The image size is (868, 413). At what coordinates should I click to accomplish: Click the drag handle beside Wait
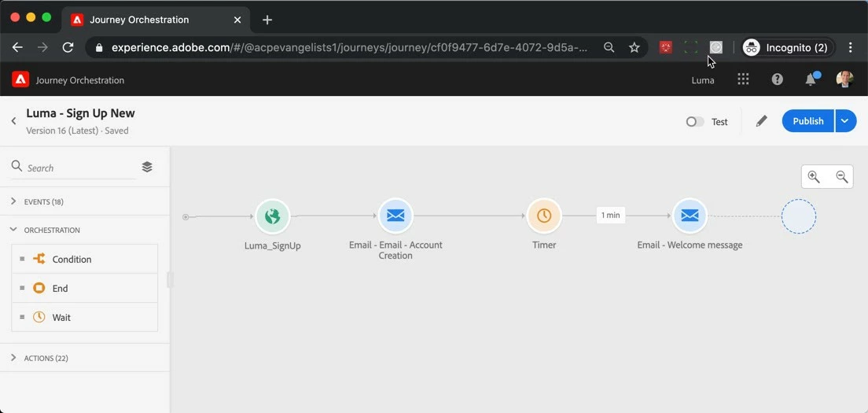point(22,317)
